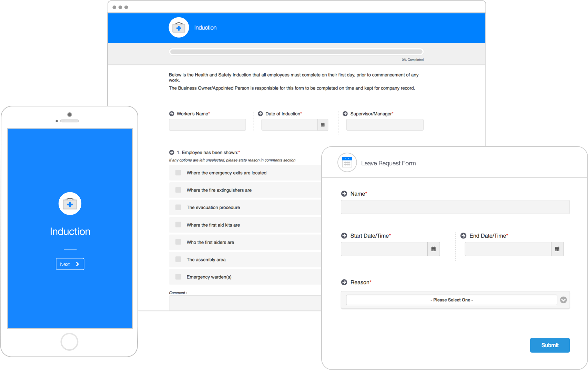Click the arrow icon beside Employee has been shown
This screenshot has width=588, height=370.
[172, 152]
